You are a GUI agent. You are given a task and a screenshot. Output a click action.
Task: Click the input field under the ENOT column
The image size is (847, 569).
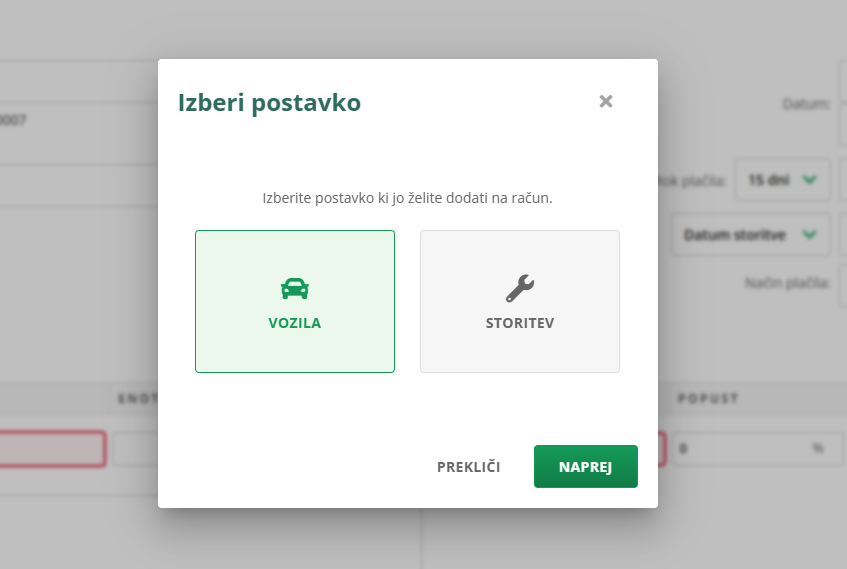click(136, 448)
